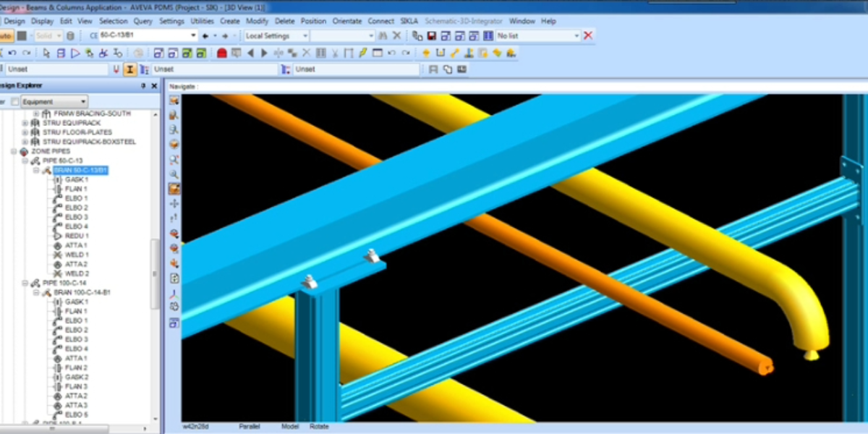868x434 pixels.
Task: Open the Orientate menu
Action: coord(346,21)
